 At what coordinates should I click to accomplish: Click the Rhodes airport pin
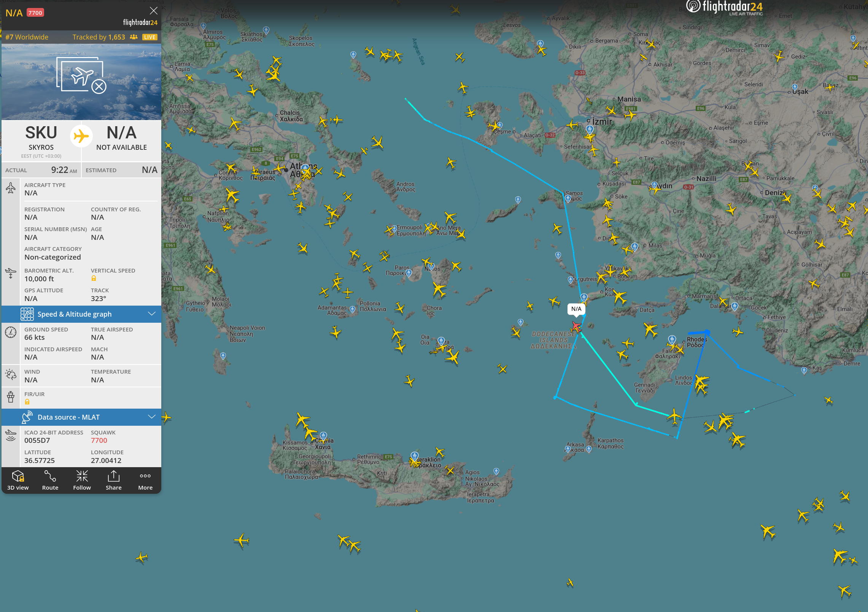(x=672, y=339)
